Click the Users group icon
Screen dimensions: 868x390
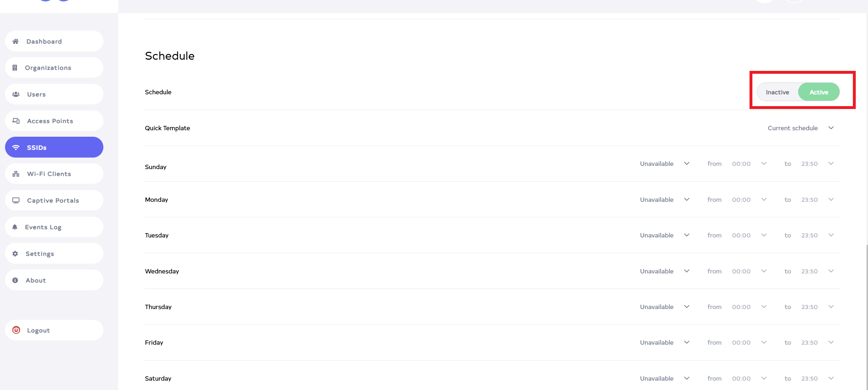tap(16, 94)
